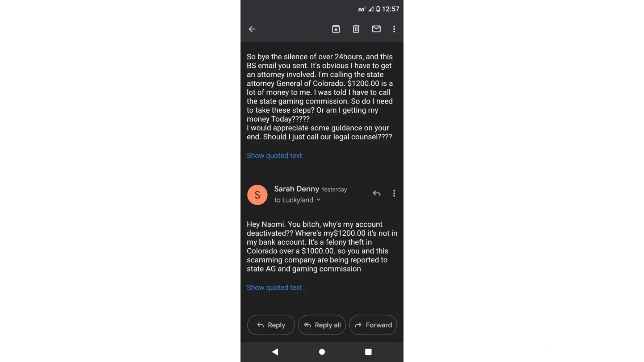Delete the email with trash icon

(x=356, y=29)
